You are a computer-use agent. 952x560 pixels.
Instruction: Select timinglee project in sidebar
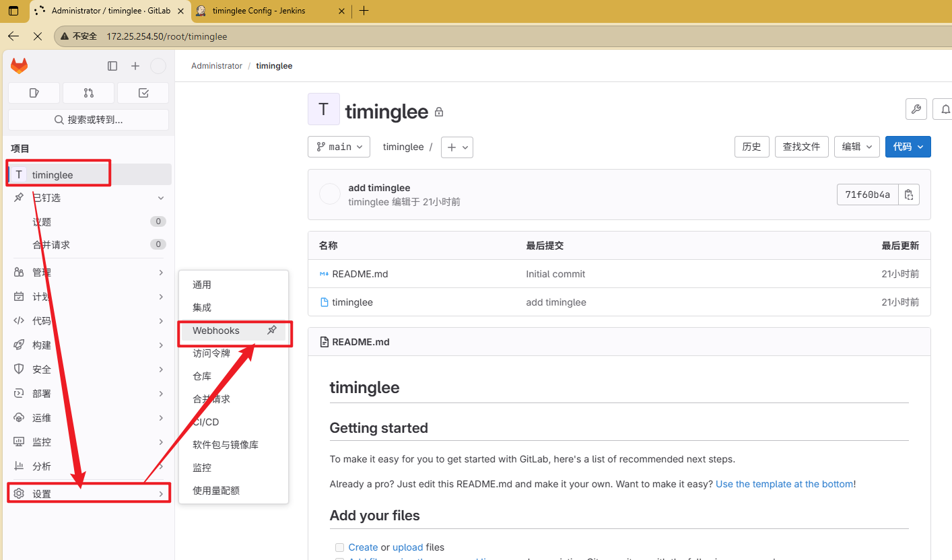click(89, 175)
